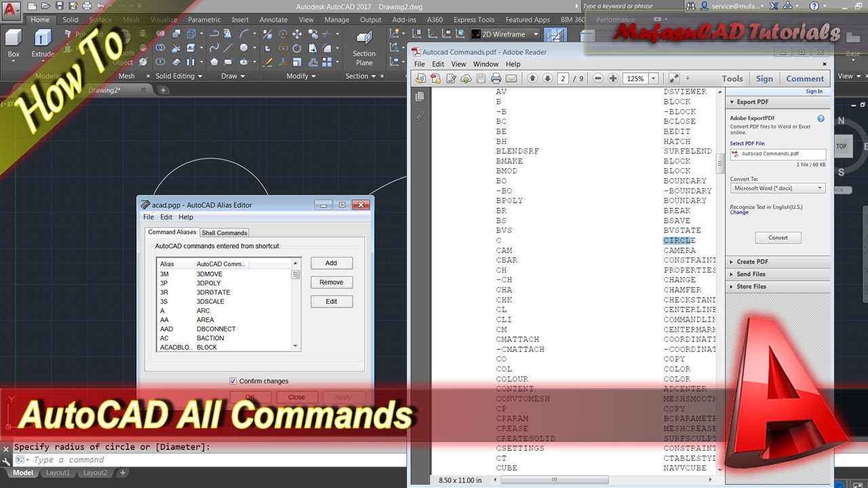This screenshot has width=868, height=488.
Task: Switch to the Shell Commands tab
Action: pyautogui.click(x=224, y=232)
